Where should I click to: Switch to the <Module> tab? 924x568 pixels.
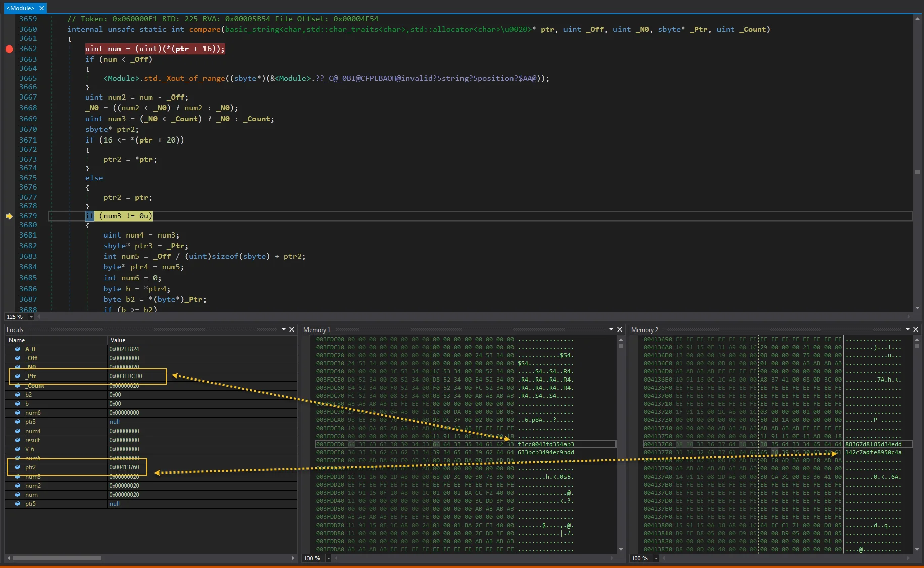pyautogui.click(x=20, y=8)
